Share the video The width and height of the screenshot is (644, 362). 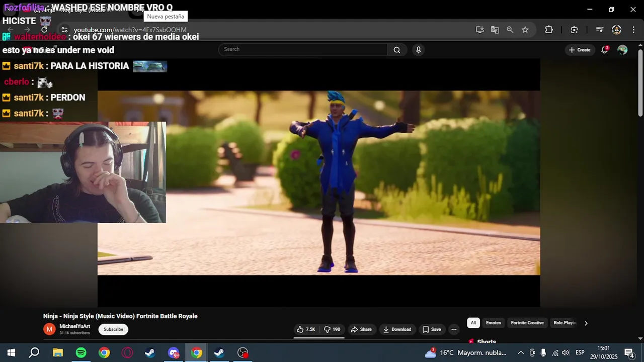coord(361,329)
